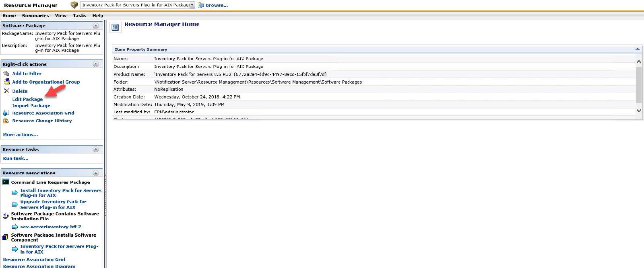Open the Tasks menu
Image resolution: width=644 pixels, height=268 pixels.
pyautogui.click(x=80, y=16)
